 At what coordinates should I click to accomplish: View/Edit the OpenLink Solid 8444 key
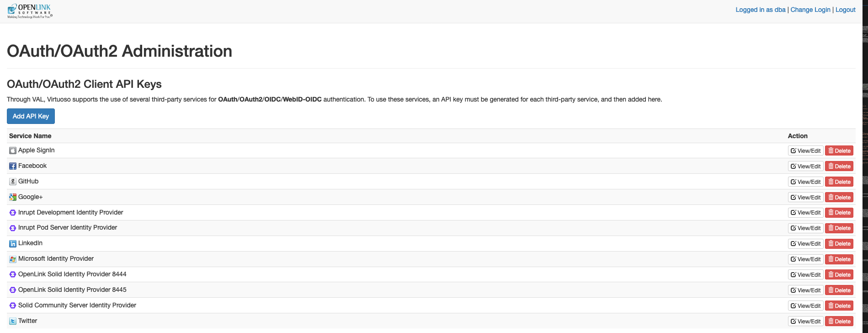[x=805, y=274]
